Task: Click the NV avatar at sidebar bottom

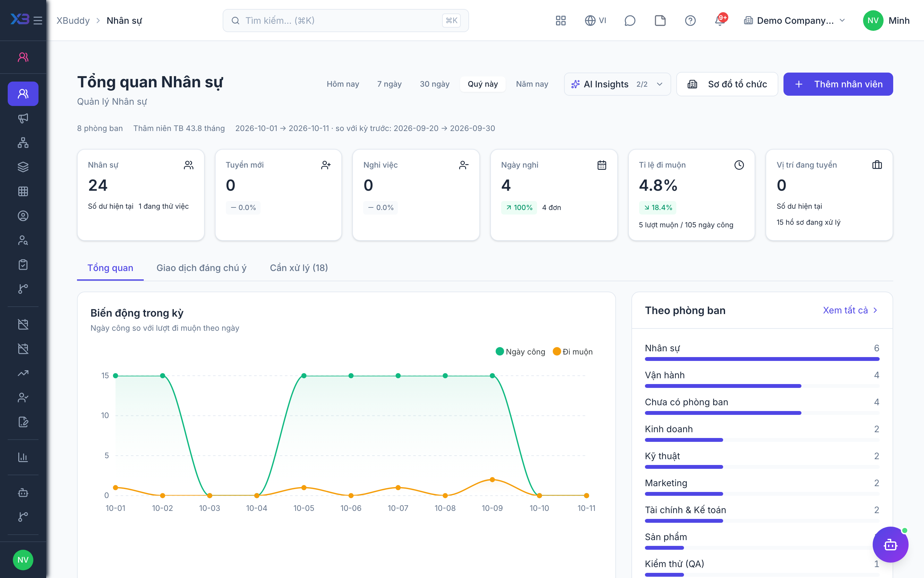Action: click(23, 560)
